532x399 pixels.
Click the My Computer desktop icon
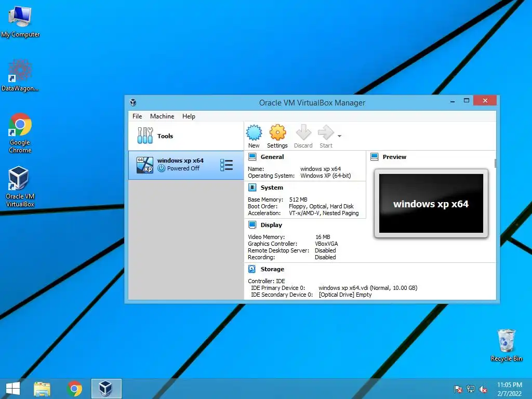(20, 22)
